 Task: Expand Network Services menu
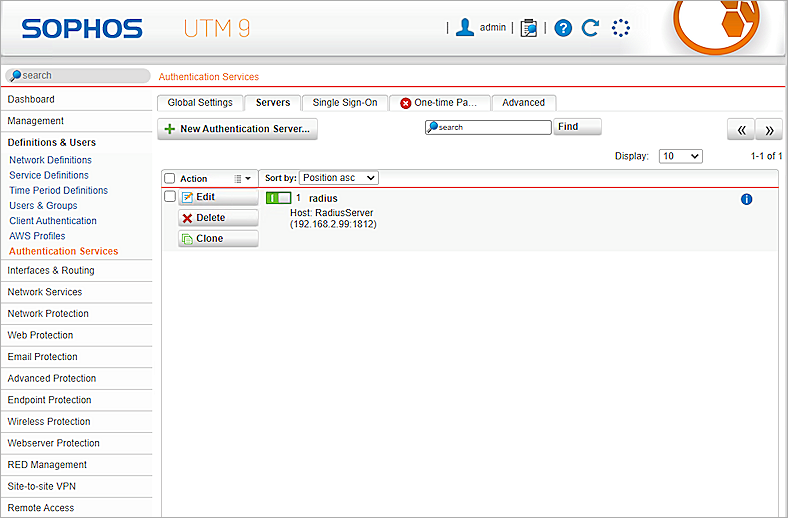[76, 292]
